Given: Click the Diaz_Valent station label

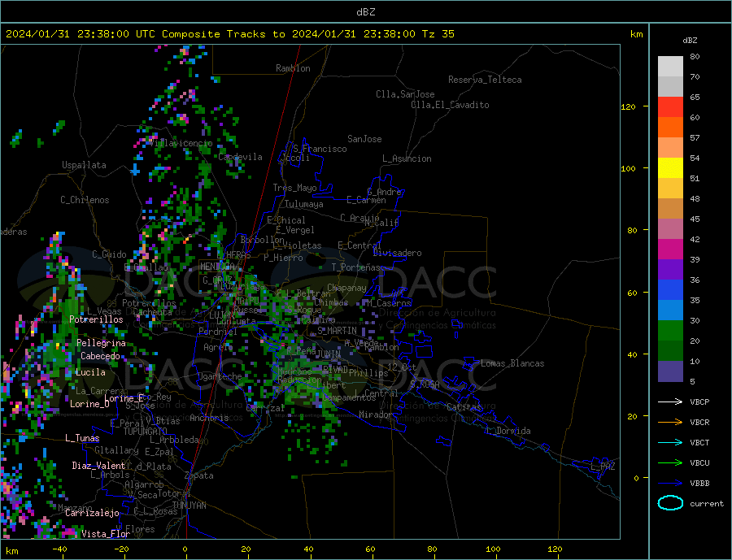Looking at the screenshot, I should (98, 466).
